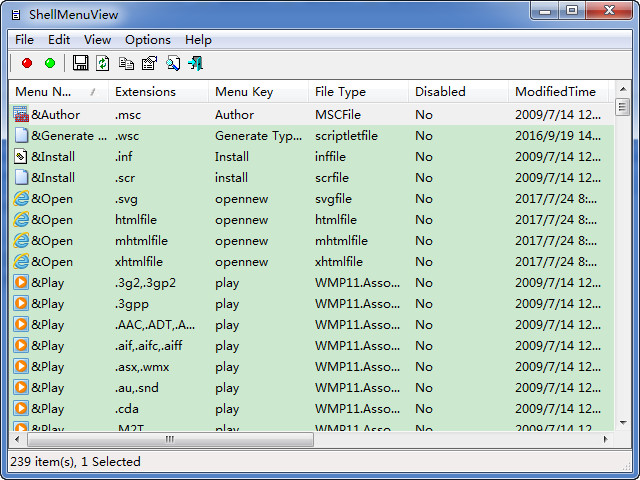Click the red disable selected items icon
640x480 pixels.
coord(26,63)
